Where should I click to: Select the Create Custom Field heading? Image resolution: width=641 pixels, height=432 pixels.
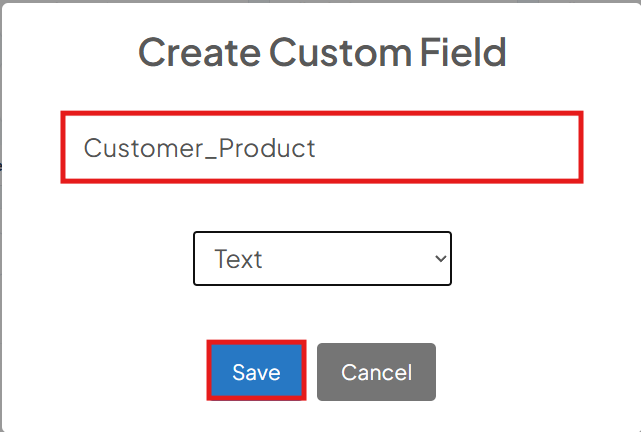[322, 52]
